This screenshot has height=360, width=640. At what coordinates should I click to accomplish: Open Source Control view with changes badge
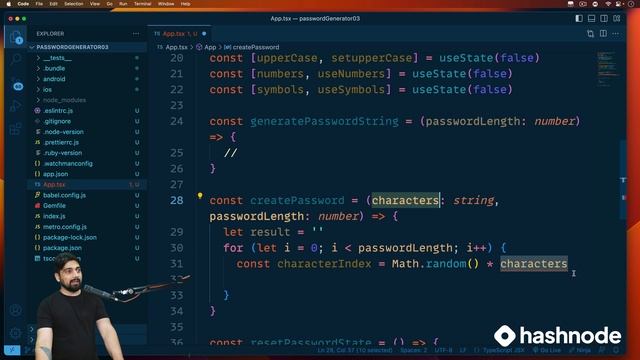click(16, 84)
